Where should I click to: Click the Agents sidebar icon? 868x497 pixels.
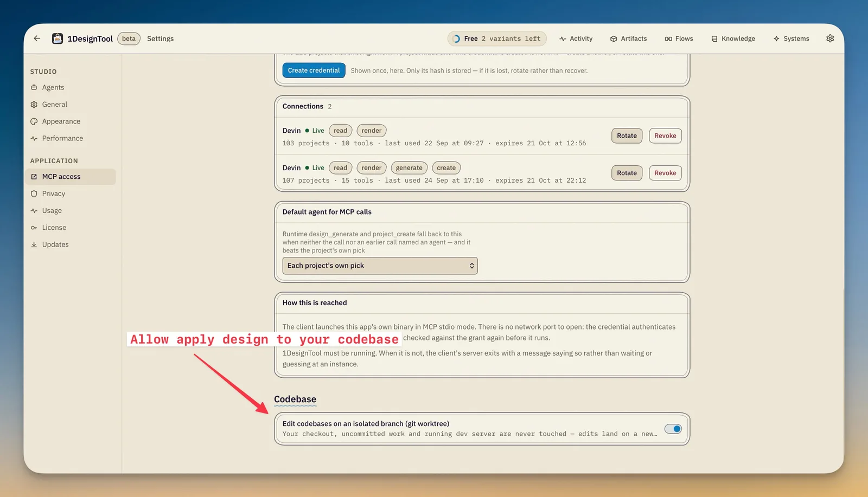[x=34, y=87]
